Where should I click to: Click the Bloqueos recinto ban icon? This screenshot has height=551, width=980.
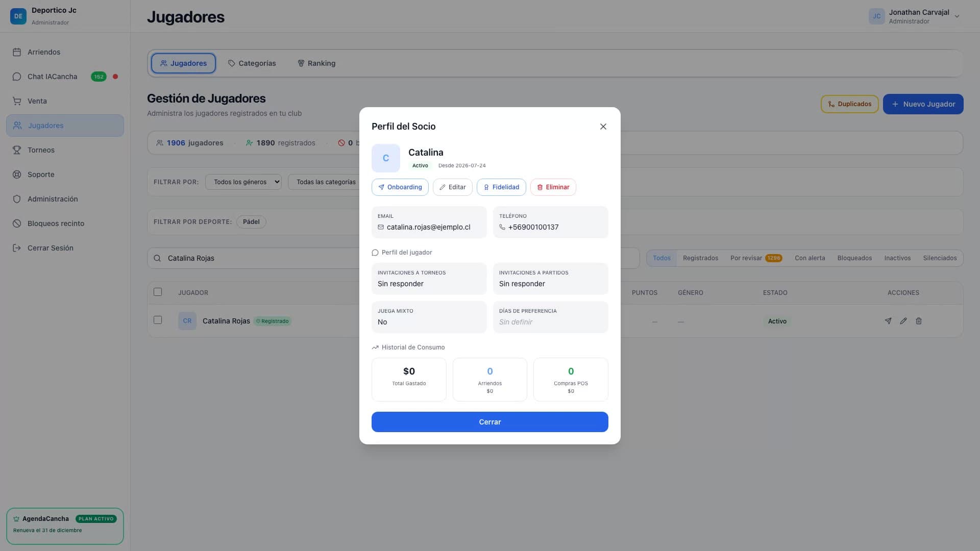(x=17, y=223)
